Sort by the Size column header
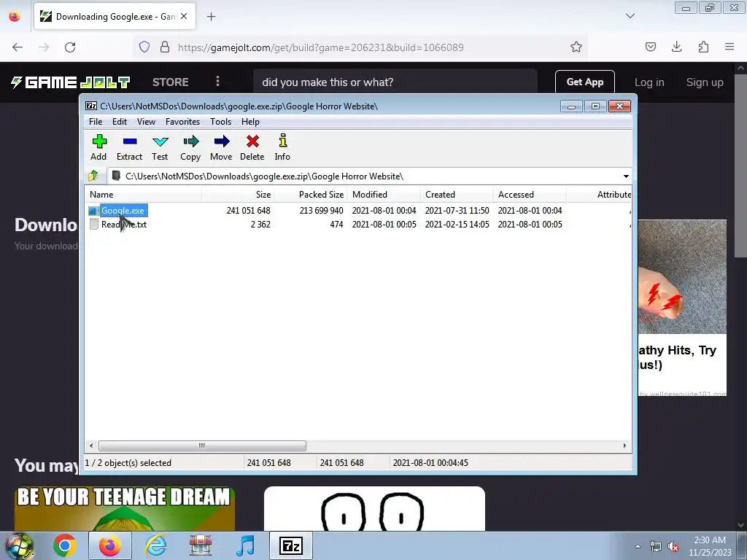The image size is (747, 560). click(238, 194)
